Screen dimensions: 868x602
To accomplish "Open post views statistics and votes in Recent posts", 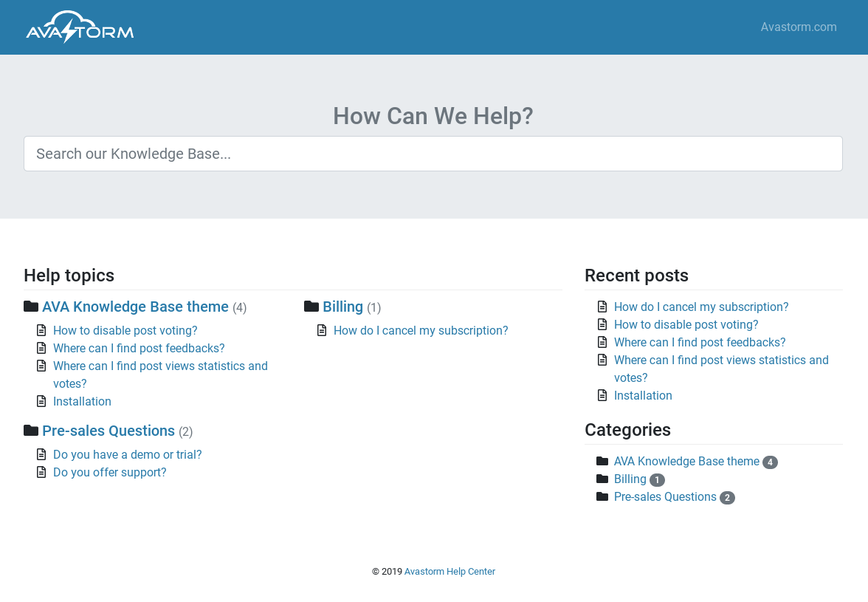I will [x=721, y=369].
